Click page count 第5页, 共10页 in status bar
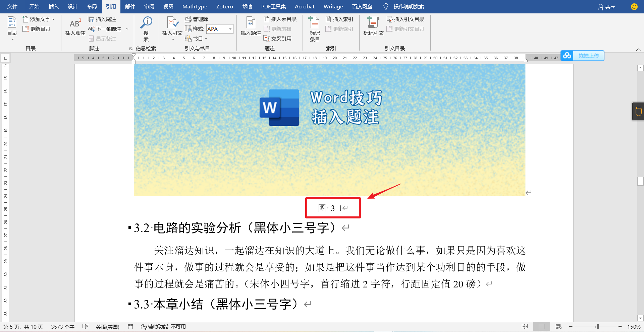The width and height of the screenshot is (644, 332). [23, 327]
